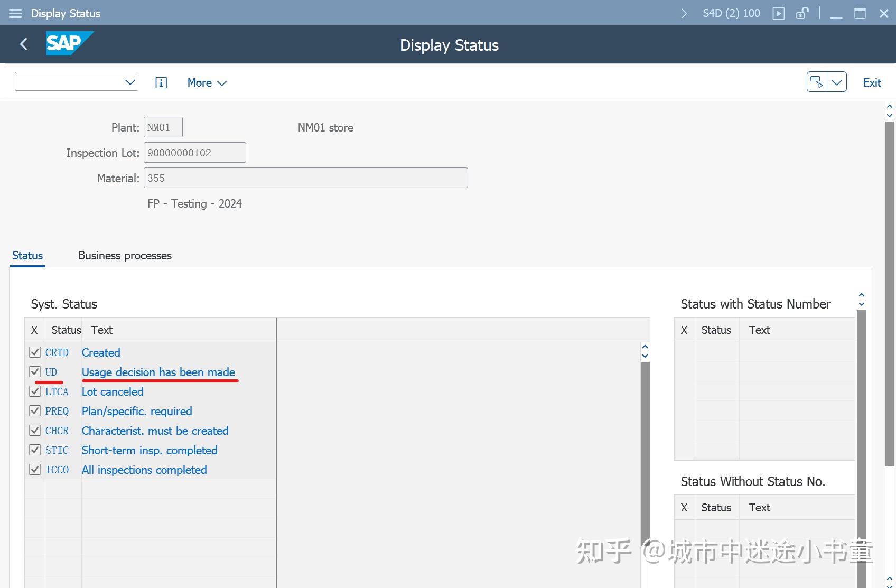Open the information help icon
The width and height of the screenshot is (896, 588).
point(161,82)
